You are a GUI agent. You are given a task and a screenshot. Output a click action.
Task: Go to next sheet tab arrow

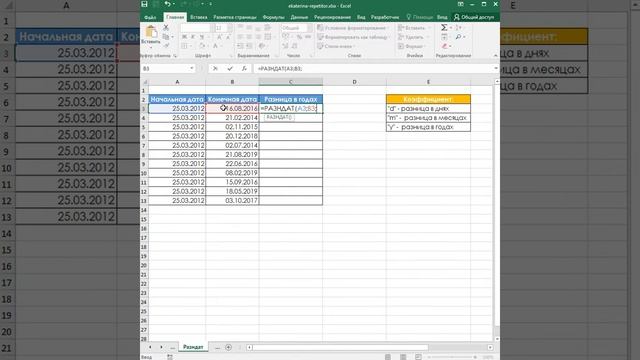(x=161, y=347)
